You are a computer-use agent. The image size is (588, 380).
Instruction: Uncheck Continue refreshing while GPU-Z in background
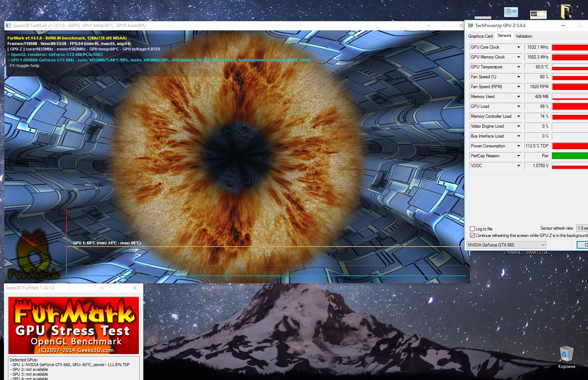pyautogui.click(x=473, y=236)
